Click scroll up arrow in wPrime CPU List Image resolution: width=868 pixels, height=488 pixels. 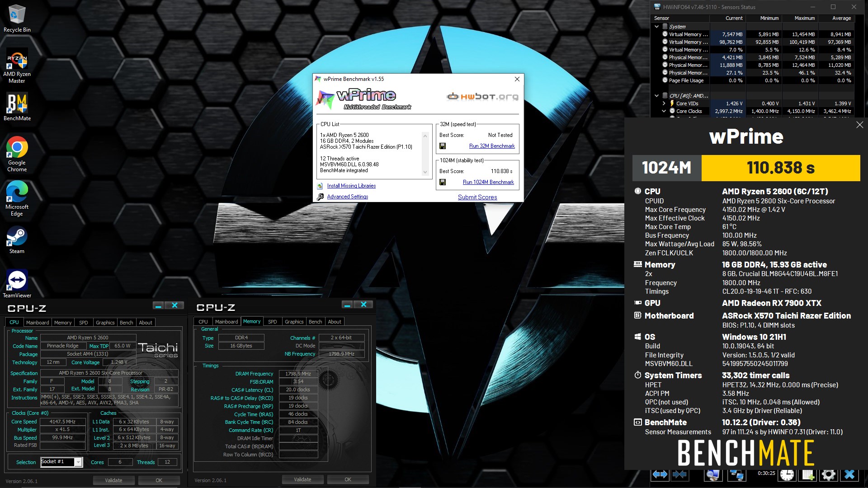pos(425,136)
